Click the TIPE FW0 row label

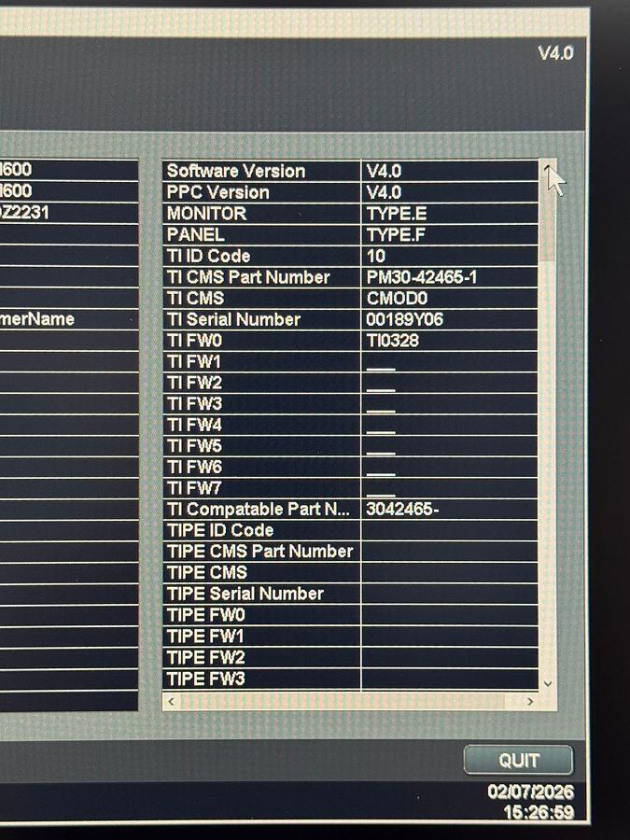point(205,615)
